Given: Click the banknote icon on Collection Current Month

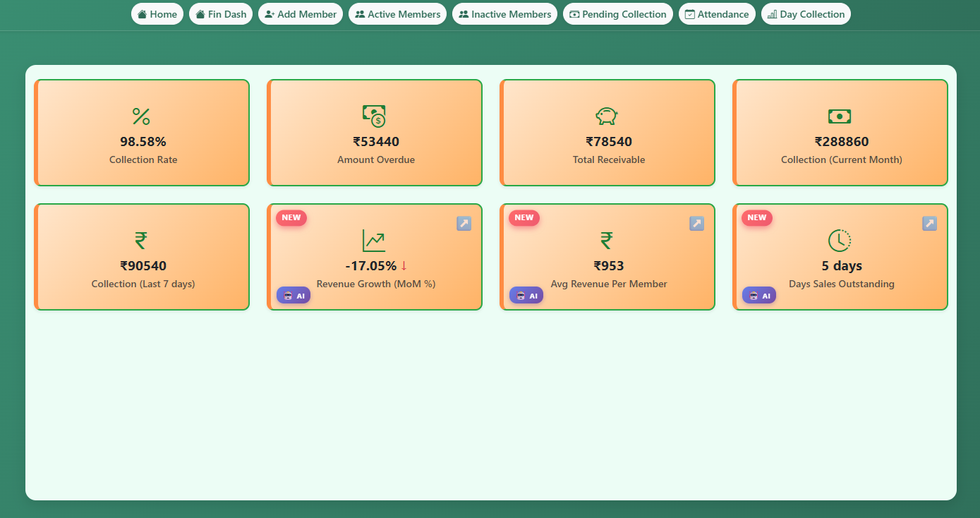Looking at the screenshot, I should pyautogui.click(x=840, y=116).
